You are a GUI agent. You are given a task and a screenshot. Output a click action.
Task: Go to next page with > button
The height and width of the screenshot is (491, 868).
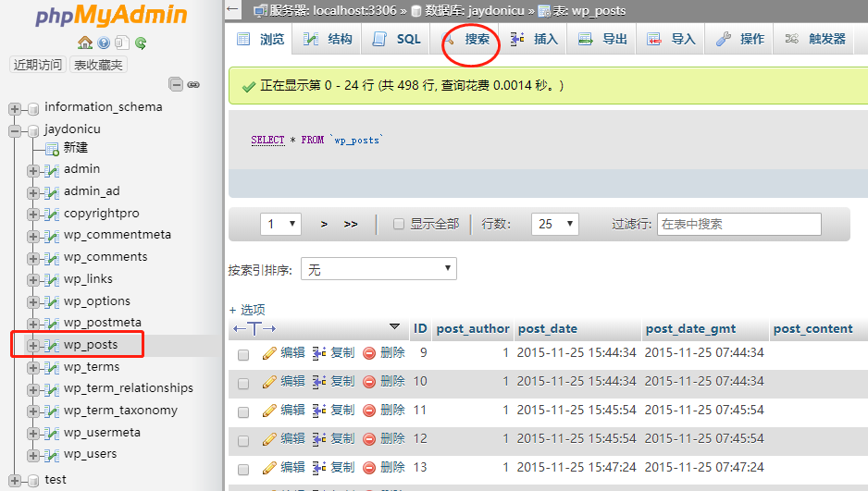click(324, 224)
